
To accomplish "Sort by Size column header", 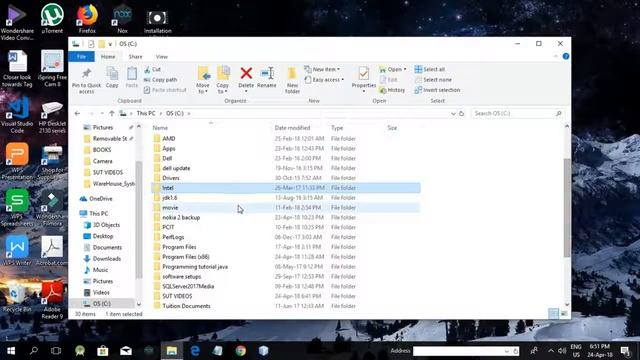I will click(392, 128).
